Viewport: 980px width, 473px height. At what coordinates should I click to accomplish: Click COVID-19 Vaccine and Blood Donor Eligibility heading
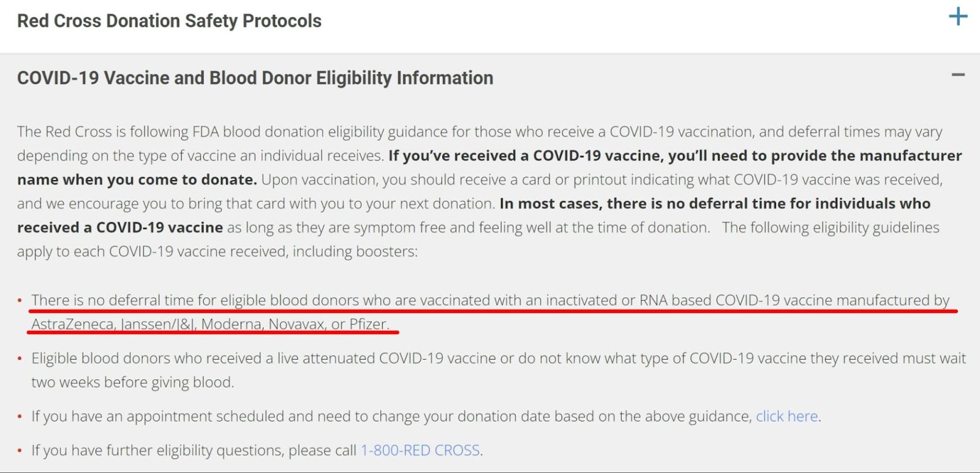(x=255, y=78)
